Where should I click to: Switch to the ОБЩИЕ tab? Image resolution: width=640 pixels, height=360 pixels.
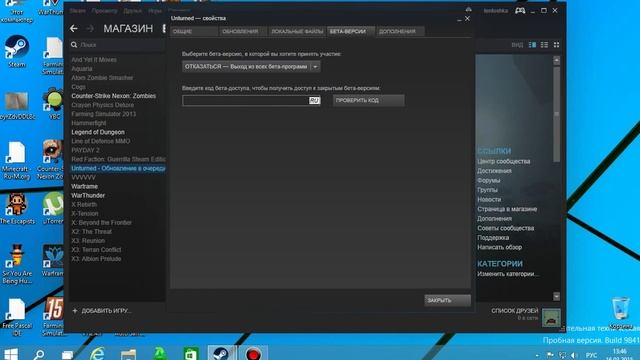193,31
